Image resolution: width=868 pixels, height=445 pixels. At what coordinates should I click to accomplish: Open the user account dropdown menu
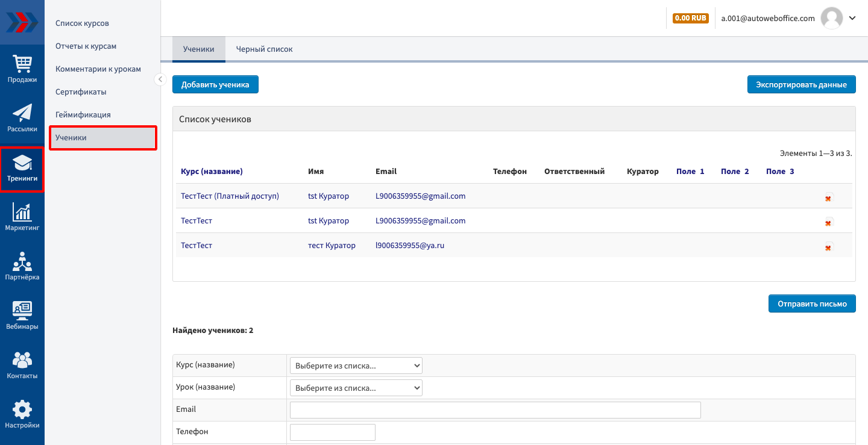(x=852, y=18)
